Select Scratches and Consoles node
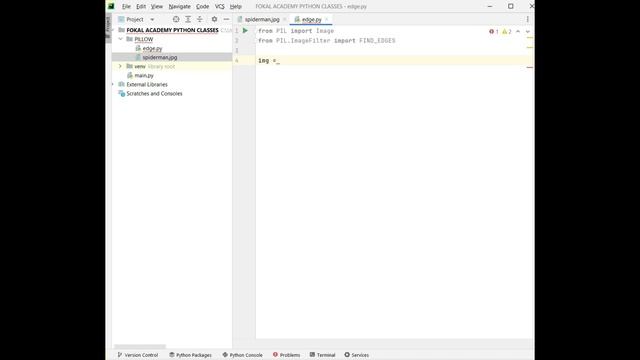Image resolution: width=640 pixels, height=360 pixels. (x=154, y=93)
